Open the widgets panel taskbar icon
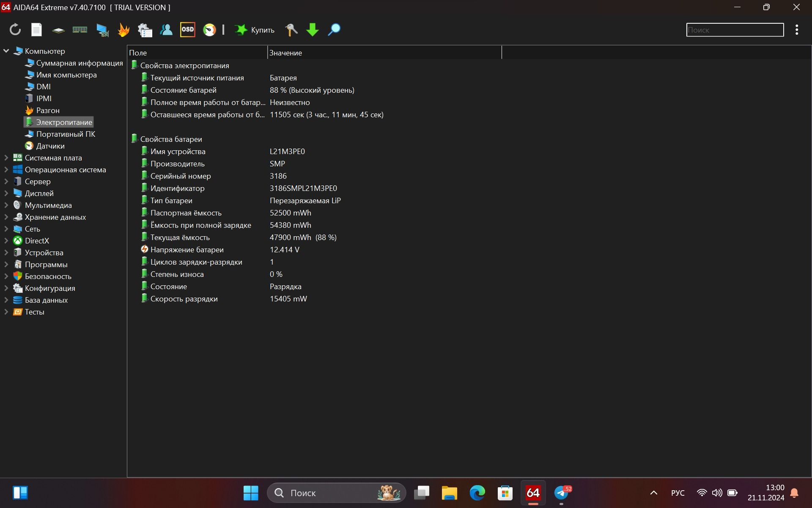 [20, 493]
